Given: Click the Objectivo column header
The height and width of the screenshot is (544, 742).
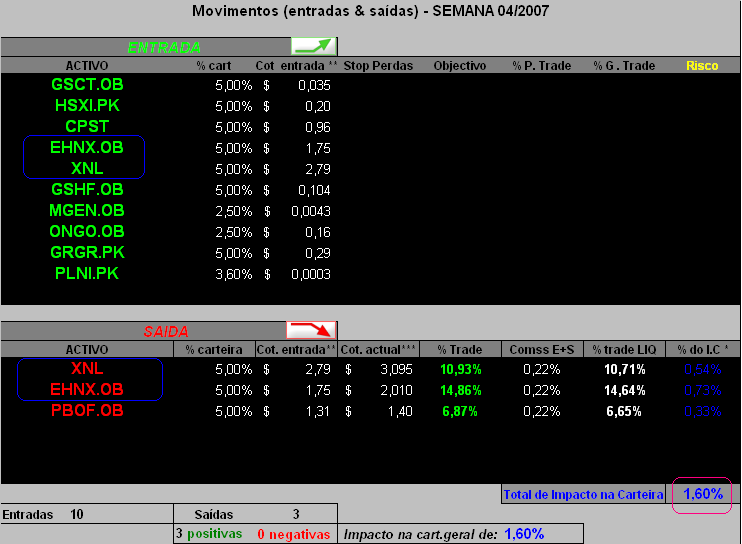Looking at the screenshot, I should click(x=460, y=66).
